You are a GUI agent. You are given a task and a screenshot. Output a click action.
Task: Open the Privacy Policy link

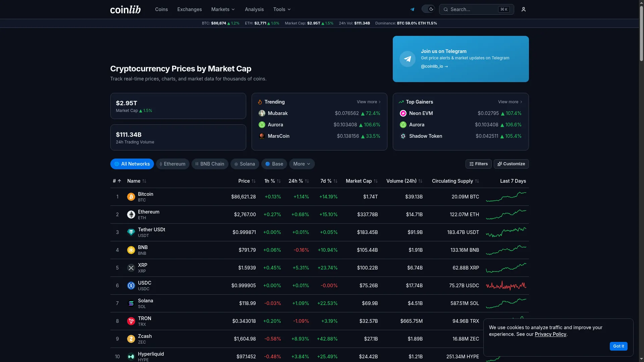(550, 334)
